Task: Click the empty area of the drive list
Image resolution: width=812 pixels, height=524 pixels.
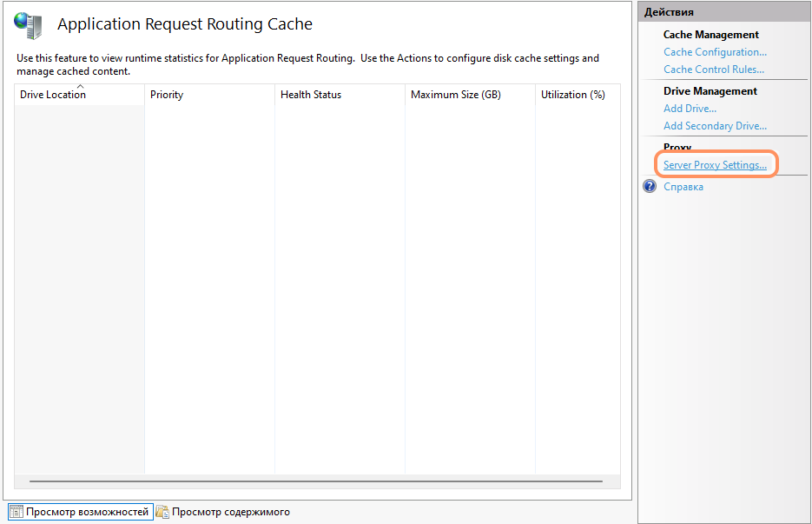Action: [339, 287]
